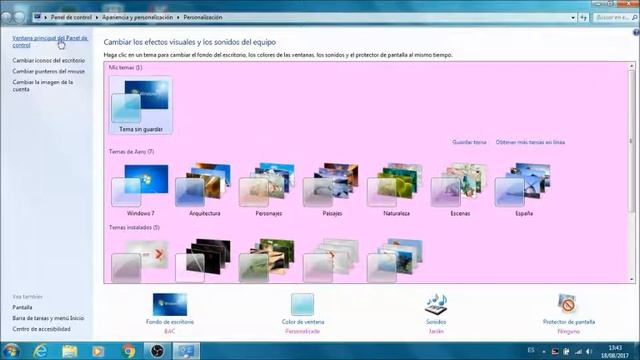
Task: Click ES language indicator in tray
Action: [531, 350]
